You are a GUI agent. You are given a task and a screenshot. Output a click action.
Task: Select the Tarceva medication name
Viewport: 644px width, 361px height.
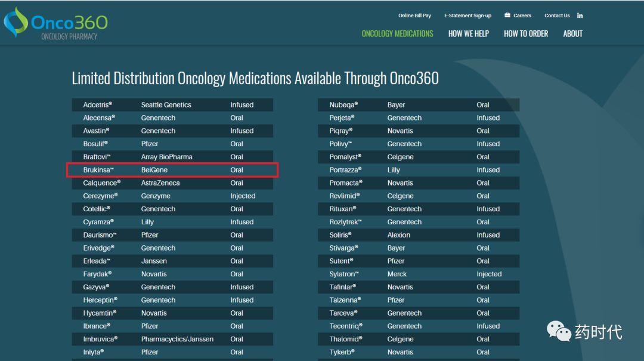[x=343, y=313]
